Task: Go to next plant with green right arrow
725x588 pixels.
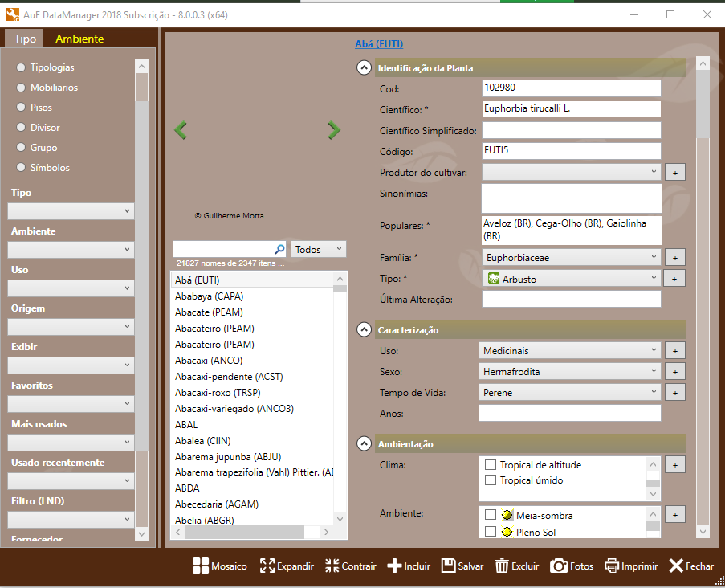Action: point(334,130)
